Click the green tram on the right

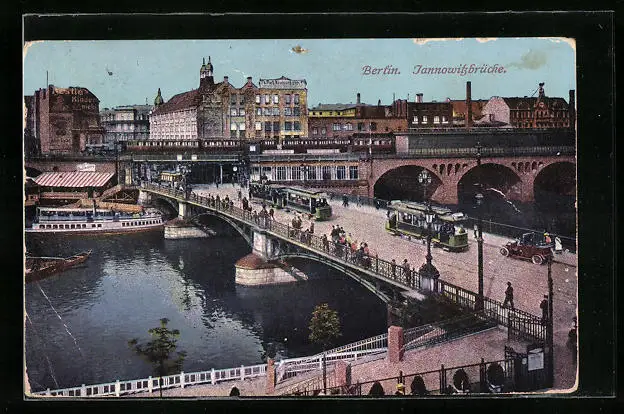coord(427,224)
